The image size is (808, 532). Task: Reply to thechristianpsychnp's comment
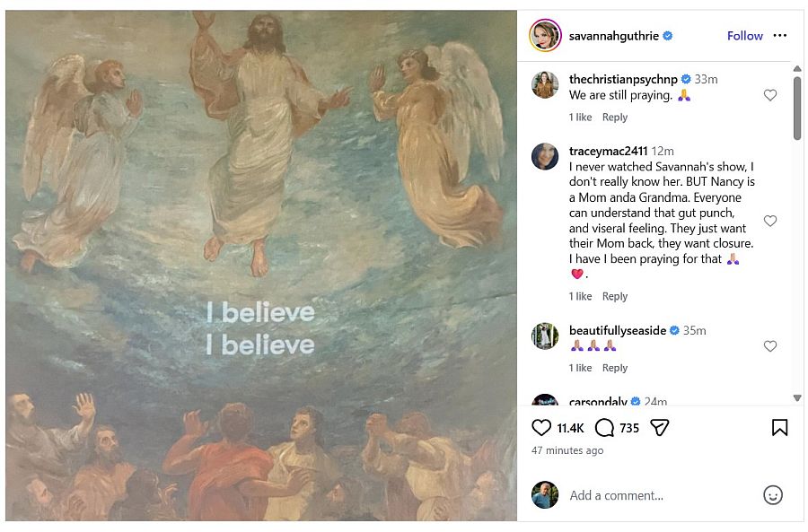point(615,118)
